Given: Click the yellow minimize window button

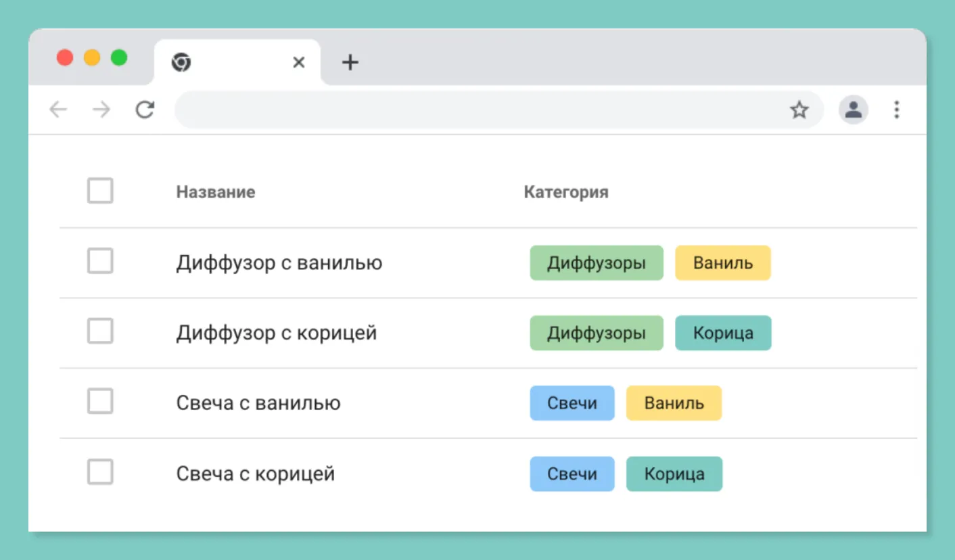Looking at the screenshot, I should (x=92, y=57).
